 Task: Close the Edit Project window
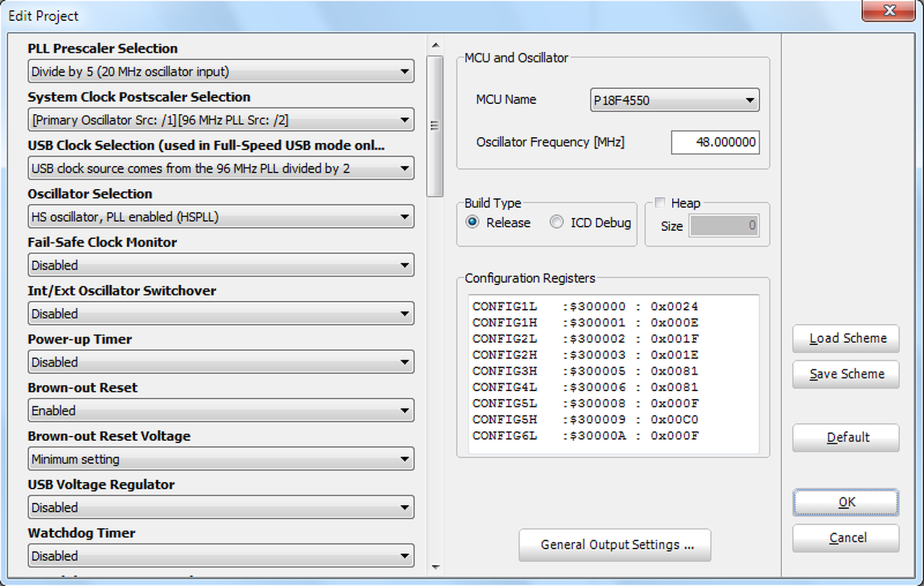(889, 11)
